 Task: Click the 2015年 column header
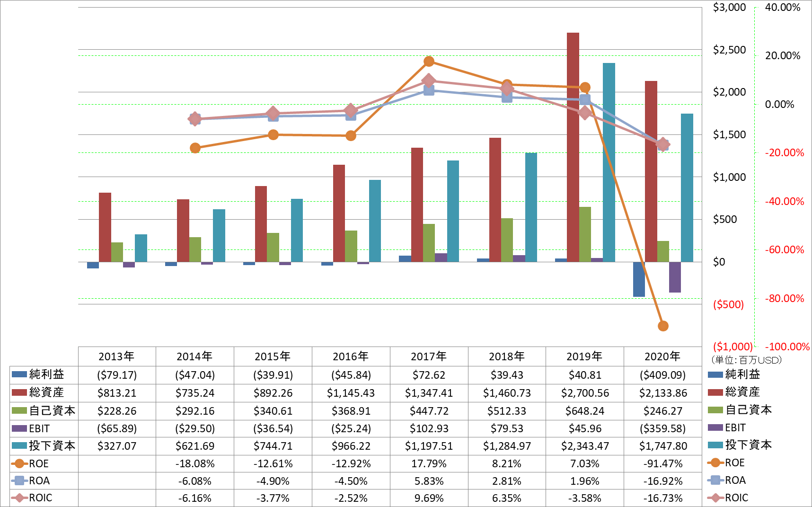click(x=273, y=356)
